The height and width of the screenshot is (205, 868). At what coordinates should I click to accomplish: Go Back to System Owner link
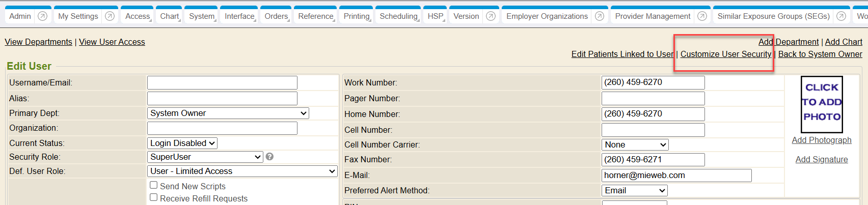point(820,54)
